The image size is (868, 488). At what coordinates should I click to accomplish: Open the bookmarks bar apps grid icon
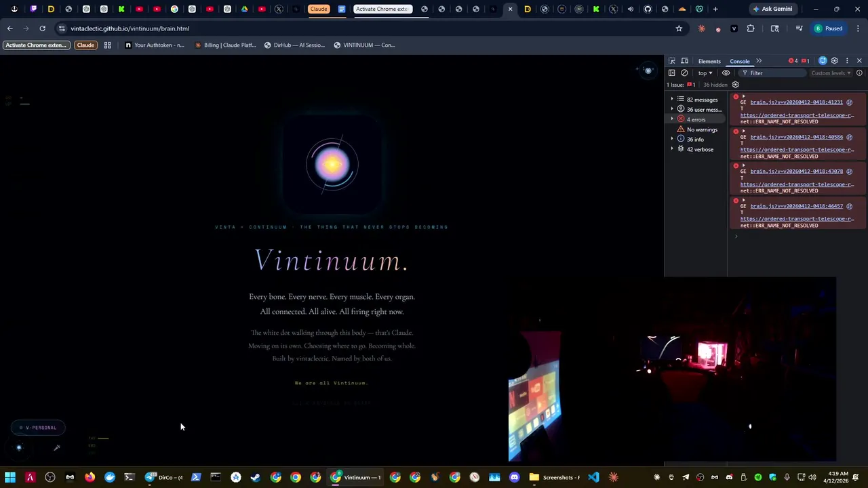pos(107,45)
